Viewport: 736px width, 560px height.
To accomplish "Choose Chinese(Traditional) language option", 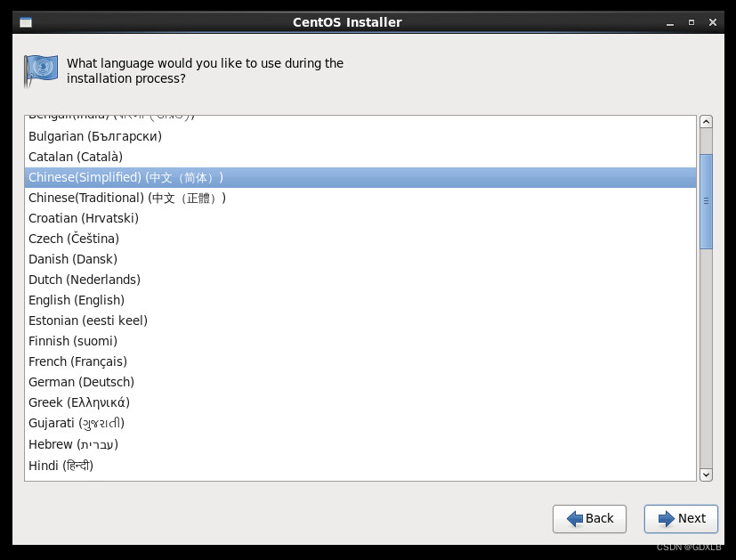I will click(127, 198).
